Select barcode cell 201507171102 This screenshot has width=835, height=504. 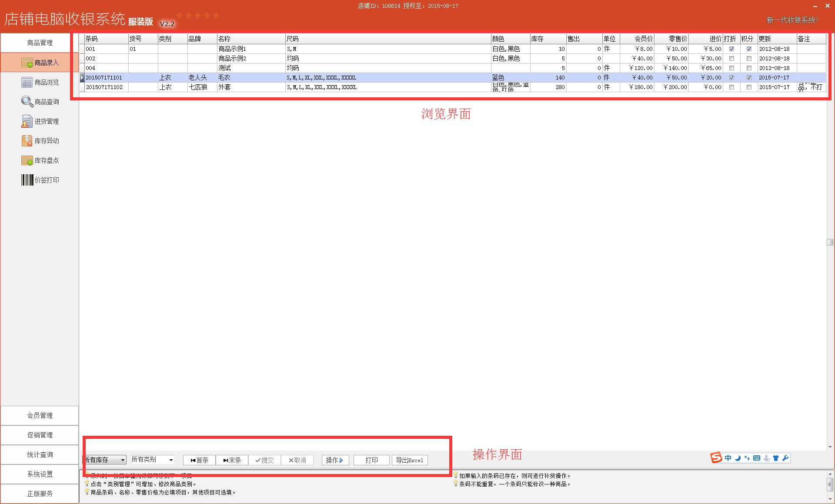click(106, 87)
